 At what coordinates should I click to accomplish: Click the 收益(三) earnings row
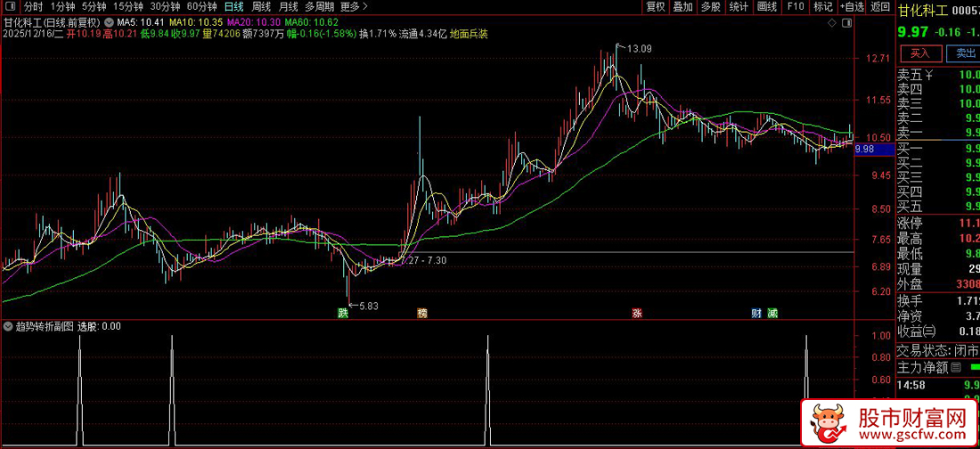click(x=938, y=331)
